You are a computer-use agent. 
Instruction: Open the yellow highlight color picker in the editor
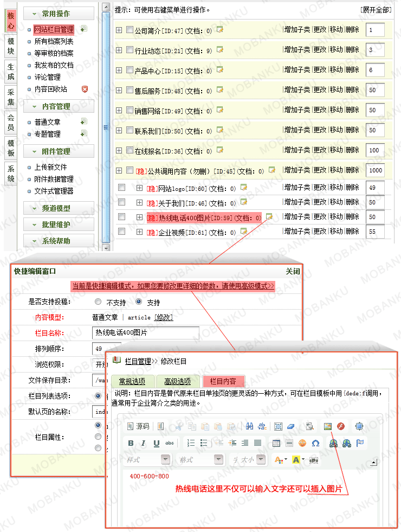[x=298, y=460]
